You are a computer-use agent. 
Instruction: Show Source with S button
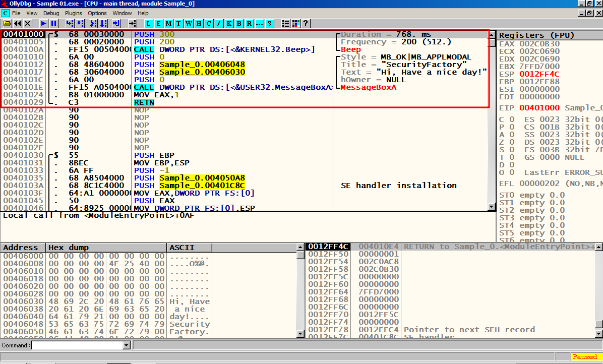269,24
